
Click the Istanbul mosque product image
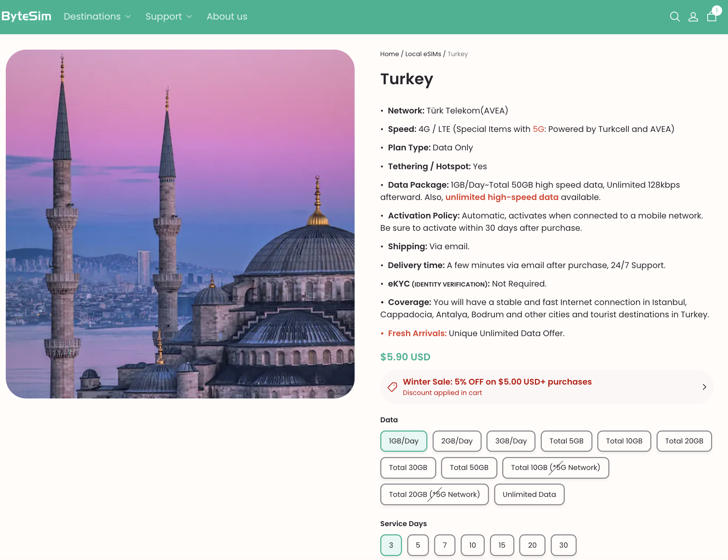tap(180, 224)
